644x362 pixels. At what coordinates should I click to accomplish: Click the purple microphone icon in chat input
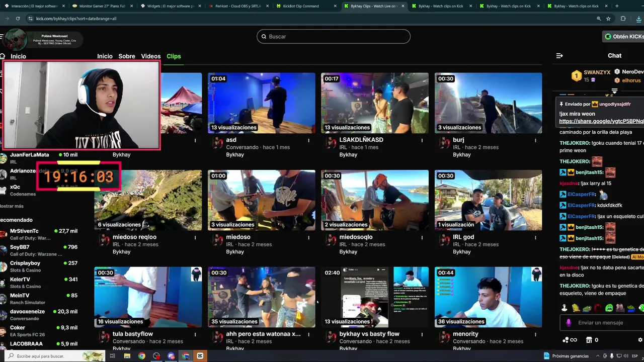[x=569, y=323]
